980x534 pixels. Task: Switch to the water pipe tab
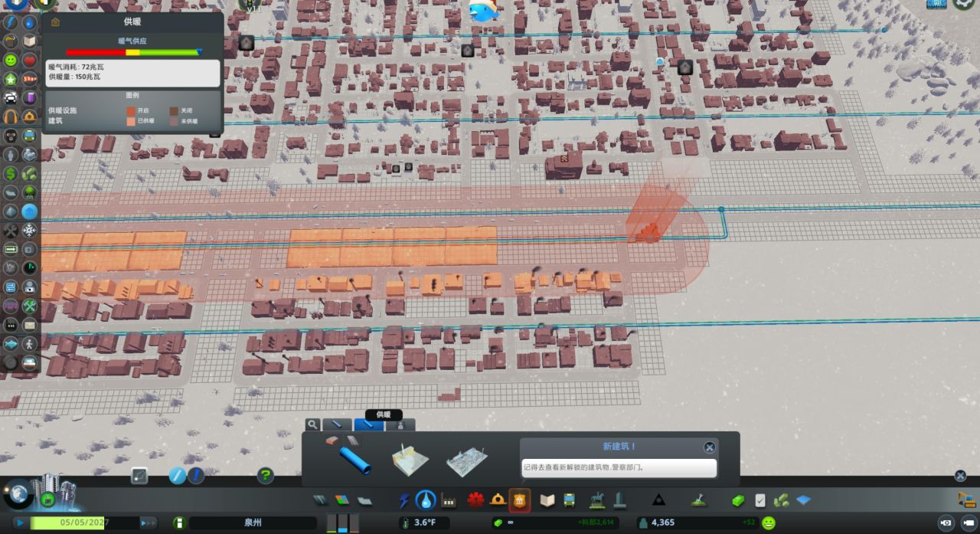point(337,424)
